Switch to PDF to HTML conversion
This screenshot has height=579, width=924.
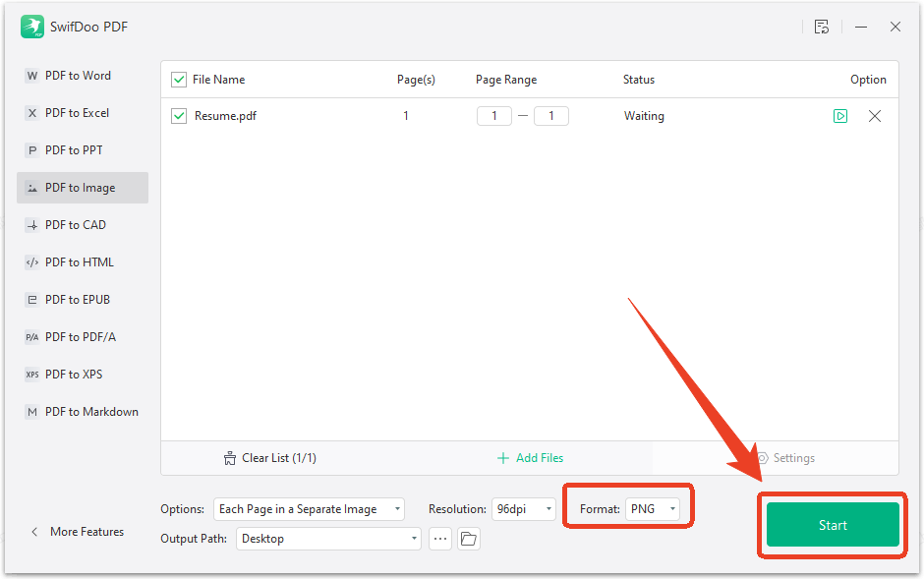pyautogui.click(x=83, y=262)
